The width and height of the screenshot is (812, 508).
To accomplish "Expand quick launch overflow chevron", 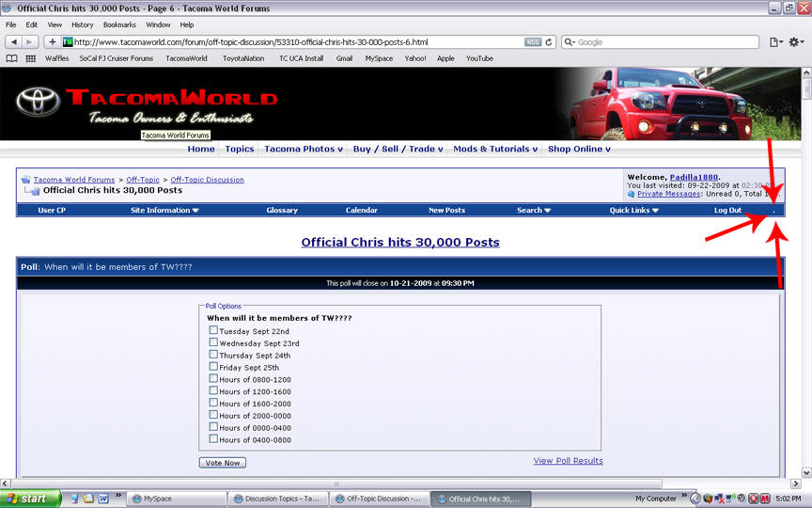I will (118, 496).
